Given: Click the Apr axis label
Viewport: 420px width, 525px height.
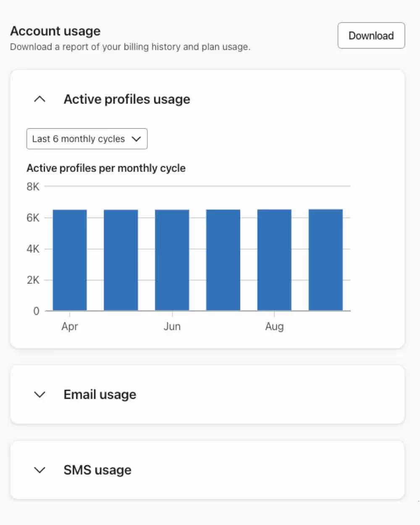Looking at the screenshot, I should click(70, 326).
